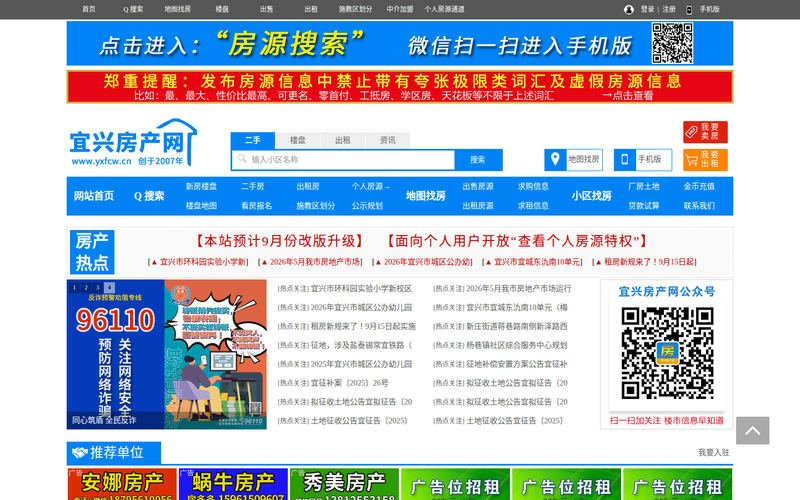Switch to the 资讯 search tab
The height and width of the screenshot is (500, 800).
(387, 140)
